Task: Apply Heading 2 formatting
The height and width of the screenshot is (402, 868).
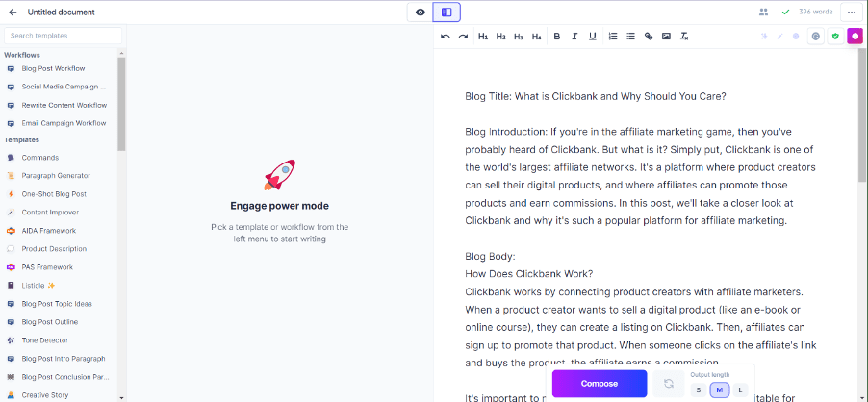Action: pyautogui.click(x=501, y=37)
